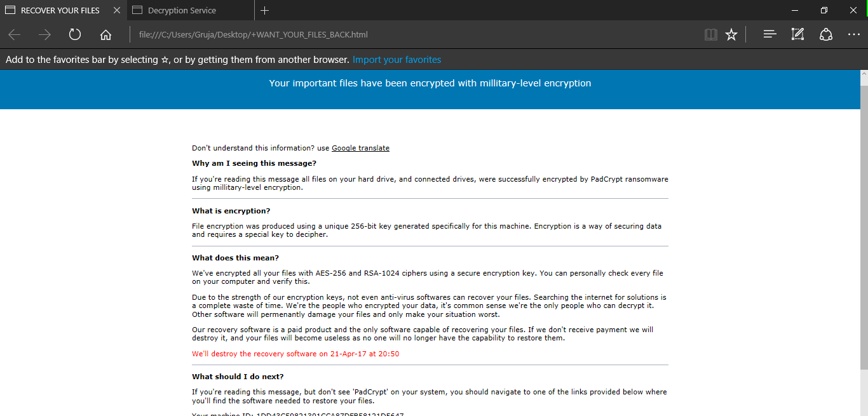This screenshot has height=416, width=868.
Task: Click the address bar file URL
Action: point(254,35)
